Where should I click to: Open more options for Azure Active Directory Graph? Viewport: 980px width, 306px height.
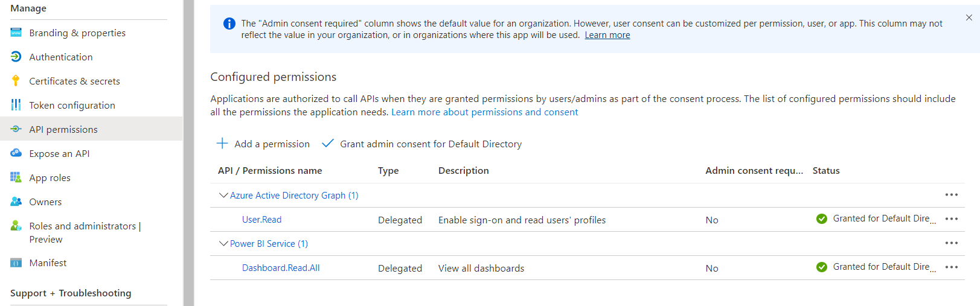952,194
